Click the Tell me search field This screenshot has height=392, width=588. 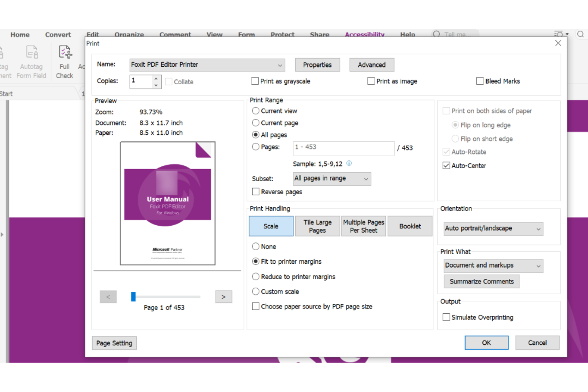point(456,34)
